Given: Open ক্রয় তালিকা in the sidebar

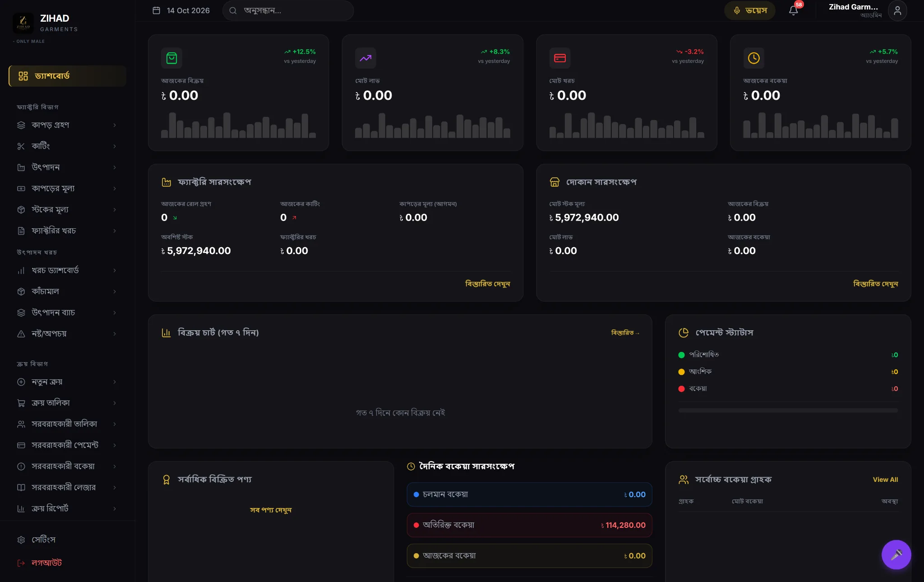Looking at the screenshot, I should click(67, 403).
